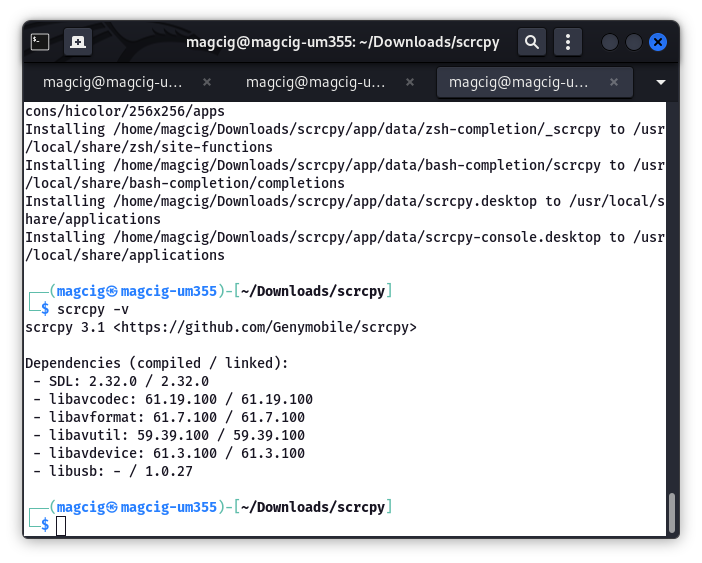Screen dimensions: 702x563
Task: Close the window with blue X button
Action: click(x=658, y=43)
